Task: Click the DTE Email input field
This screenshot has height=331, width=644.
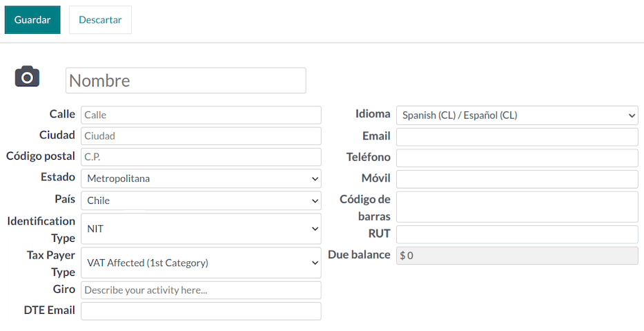Action: [x=201, y=311]
